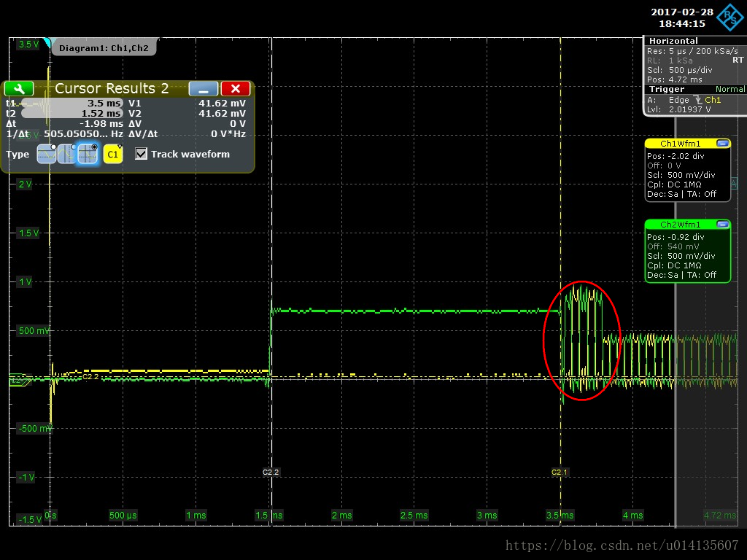Click the Ch2Wfm1 green channel header

[x=680, y=225]
